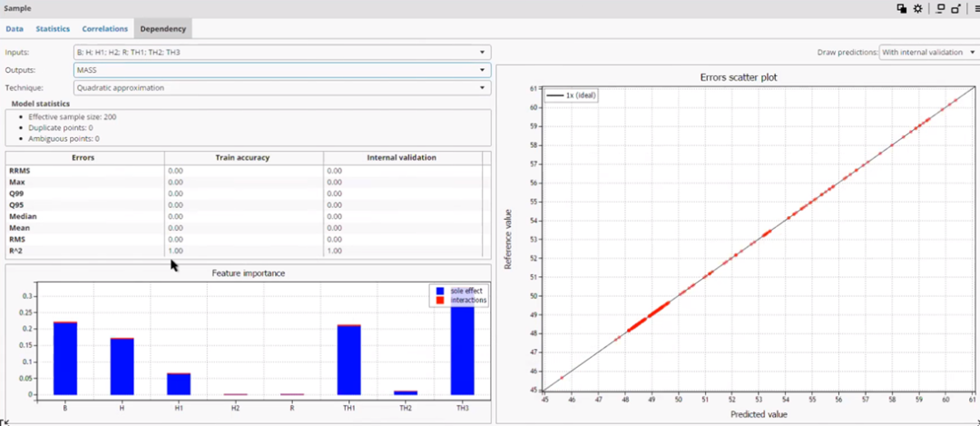Click the 1x (ideal) legend entry
The width and height of the screenshot is (980, 426).
(572, 95)
